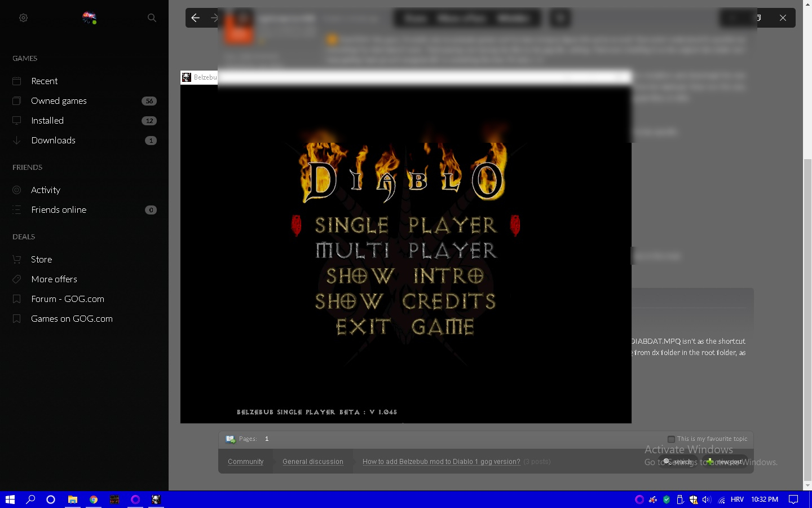Click forum page number 1

(x=267, y=439)
